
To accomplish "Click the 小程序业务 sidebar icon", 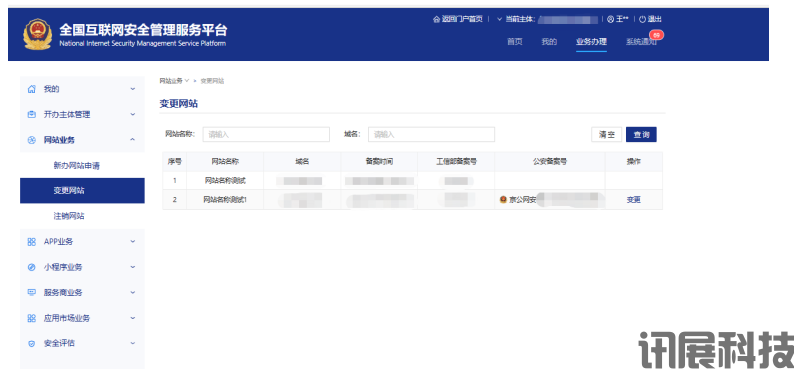I will (x=31, y=267).
